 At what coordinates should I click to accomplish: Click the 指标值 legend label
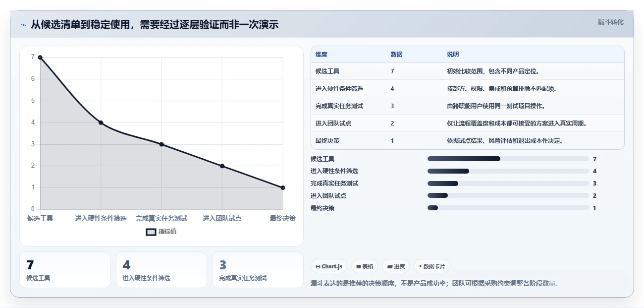pos(167,232)
